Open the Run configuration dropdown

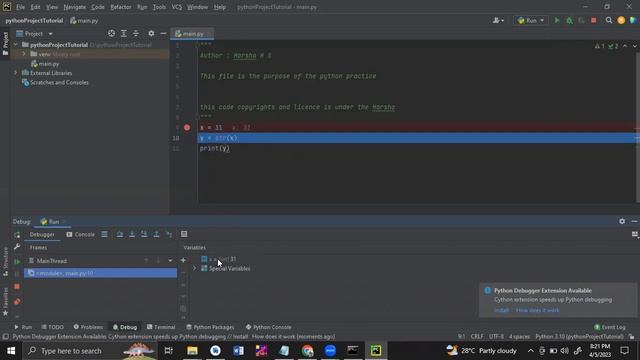tap(530, 20)
